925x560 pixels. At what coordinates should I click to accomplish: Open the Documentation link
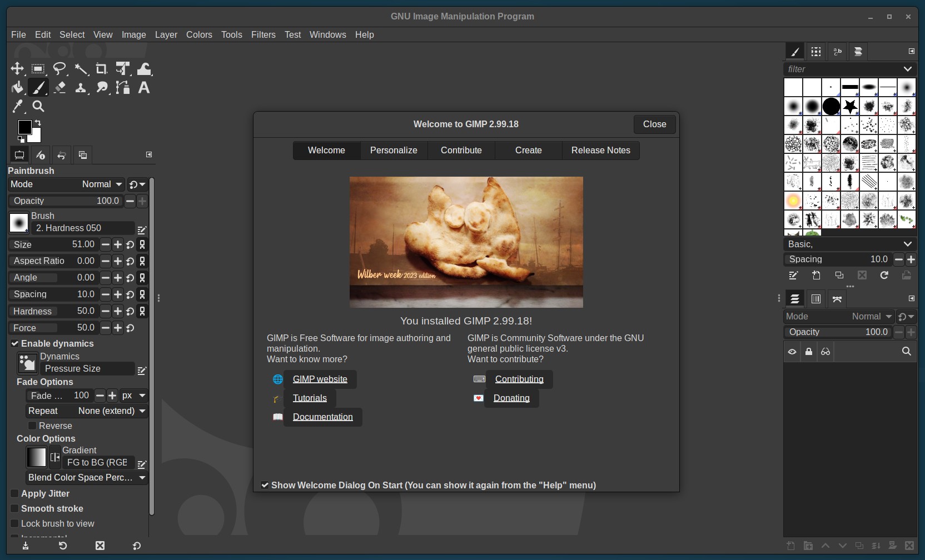(323, 417)
